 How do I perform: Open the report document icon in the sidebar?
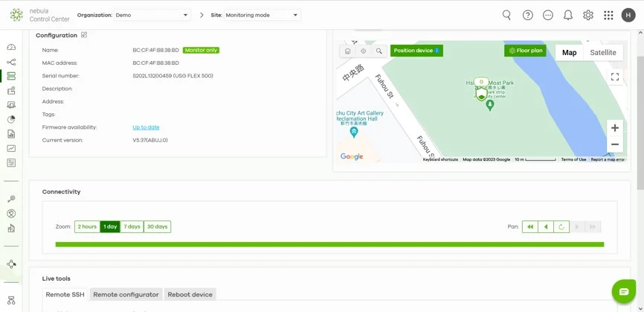click(x=11, y=133)
